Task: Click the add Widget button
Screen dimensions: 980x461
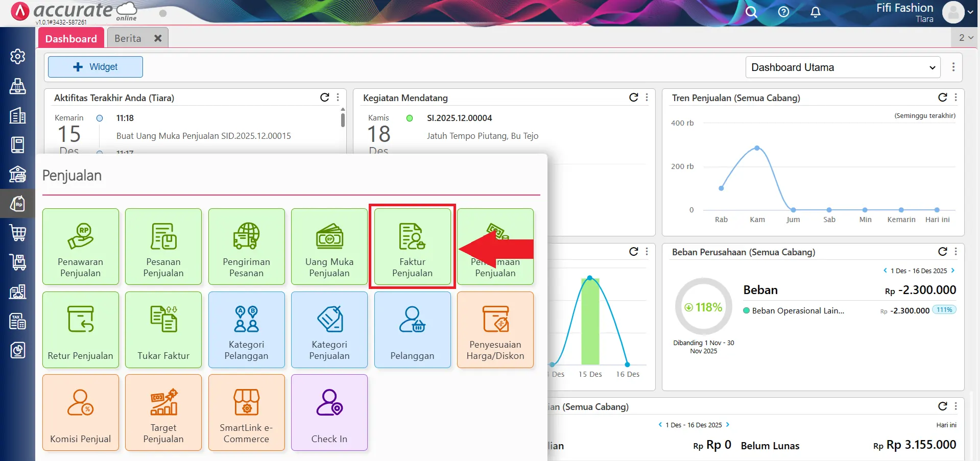Action: point(95,67)
